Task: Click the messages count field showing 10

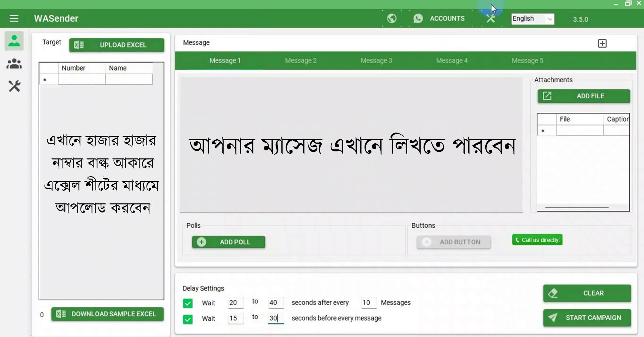Action: click(368, 303)
